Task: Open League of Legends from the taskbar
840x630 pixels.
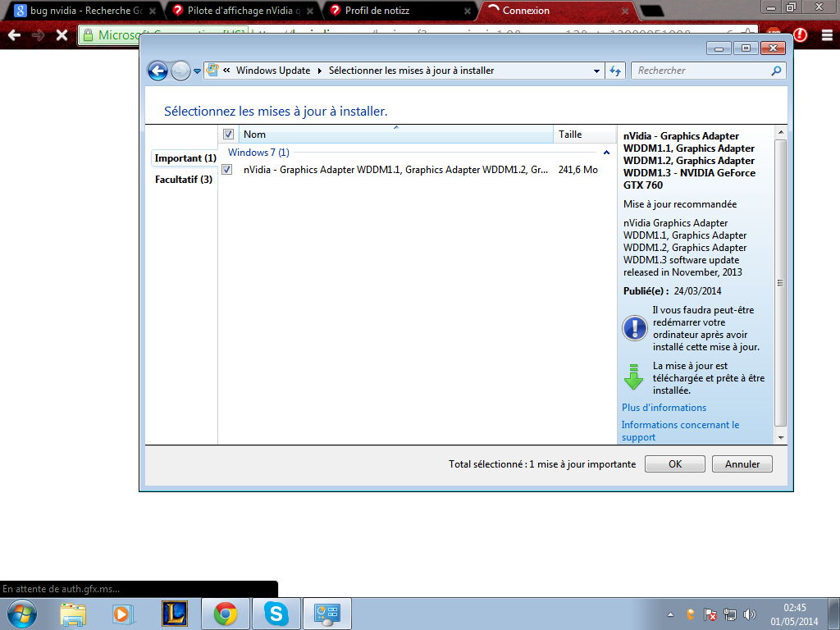Action: [x=174, y=614]
